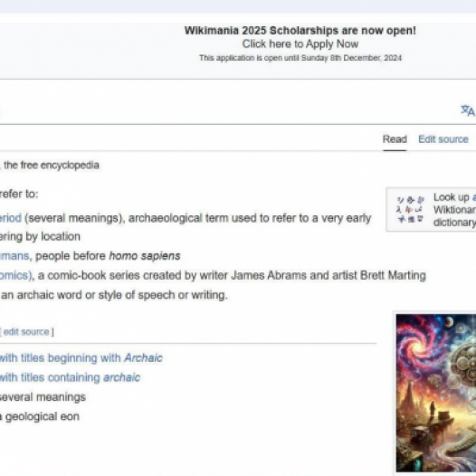Click the 'several meanings' list item text

pyautogui.click(x=43, y=397)
